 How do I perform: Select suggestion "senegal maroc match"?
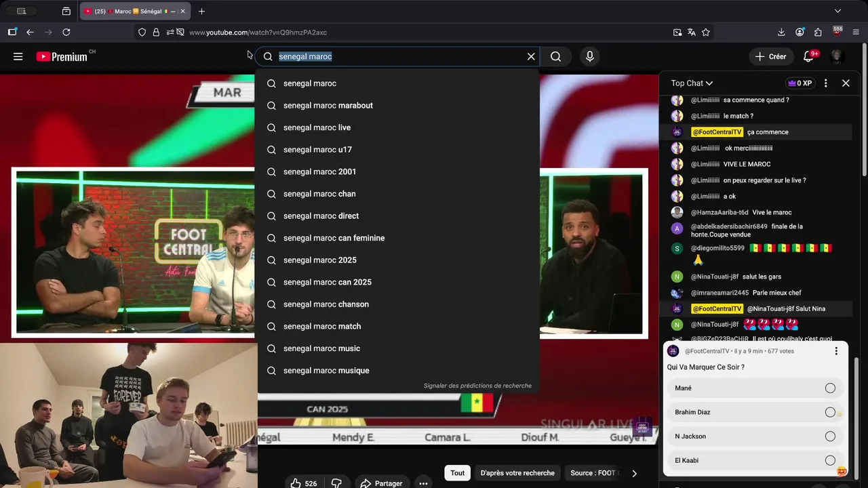[x=398, y=327]
